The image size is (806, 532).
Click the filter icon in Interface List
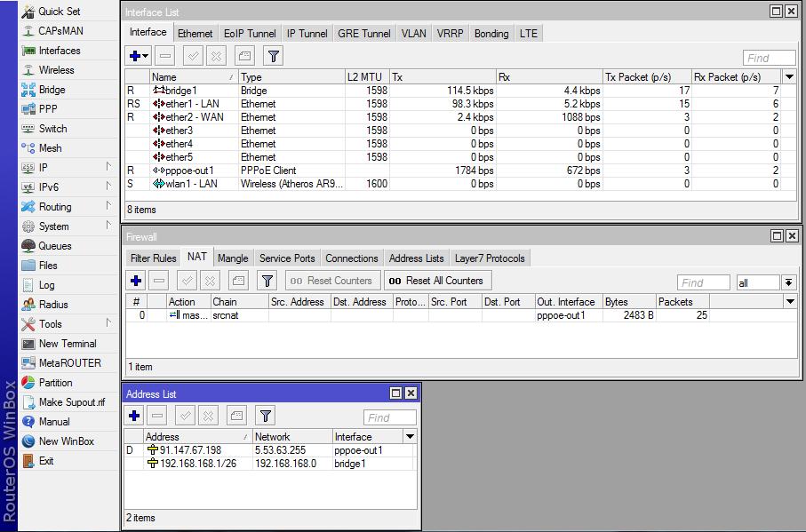[274, 56]
